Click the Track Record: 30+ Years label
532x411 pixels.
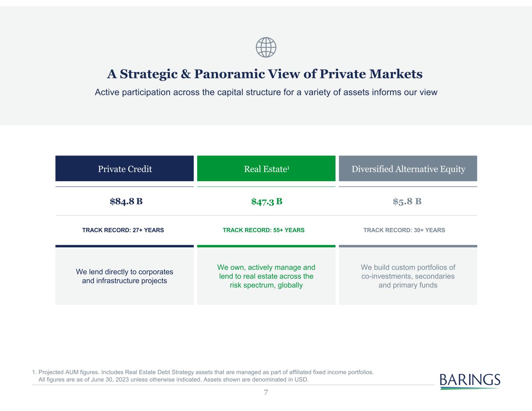[x=404, y=230]
